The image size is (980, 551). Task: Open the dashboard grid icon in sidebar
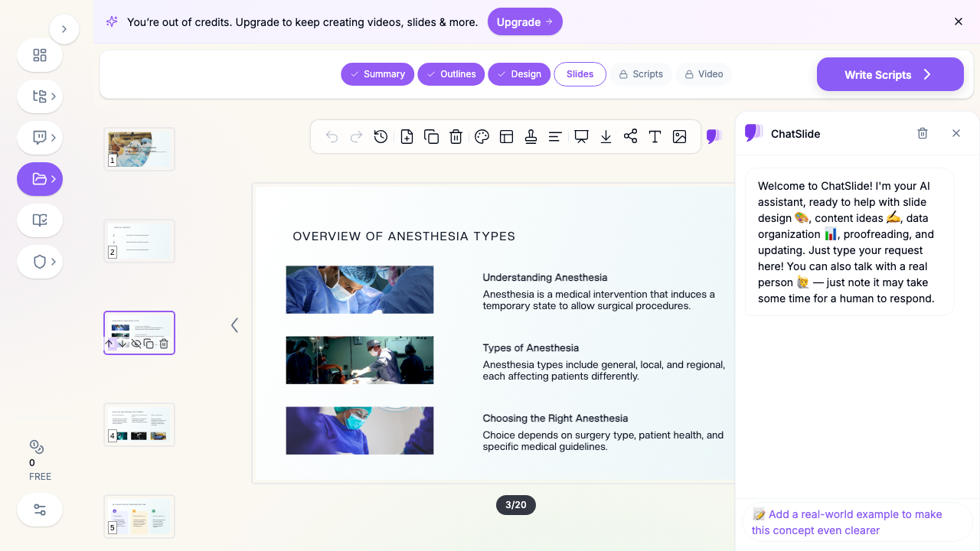[x=40, y=55]
